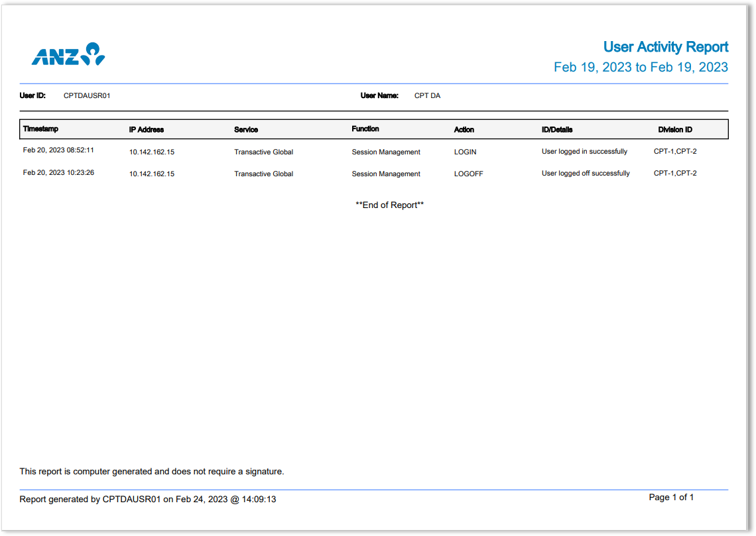Select the User Name label
The height and width of the screenshot is (536, 756).
click(379, 95)
